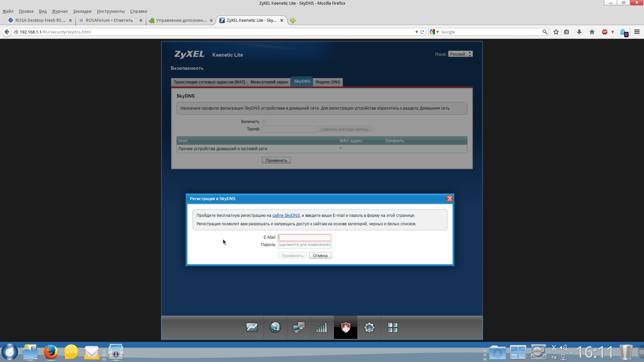
Task: Click the E-Mail input field
Action: tap(304, 237)
